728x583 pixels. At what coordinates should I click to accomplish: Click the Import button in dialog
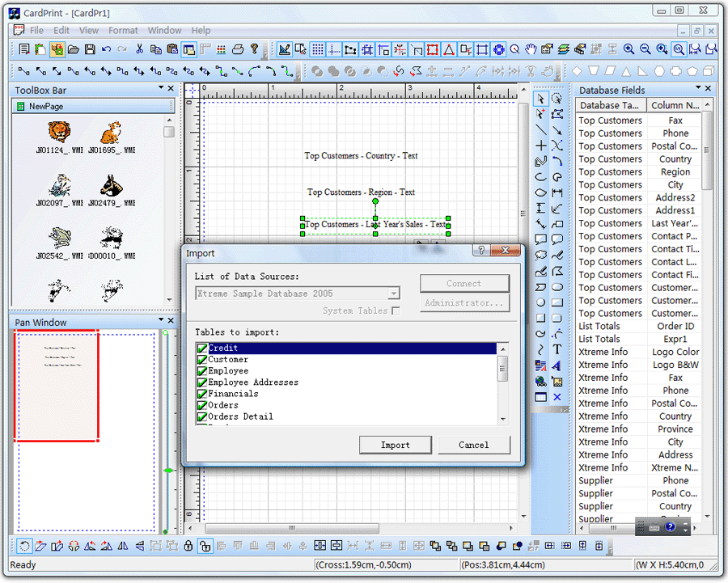coord(396,445)
